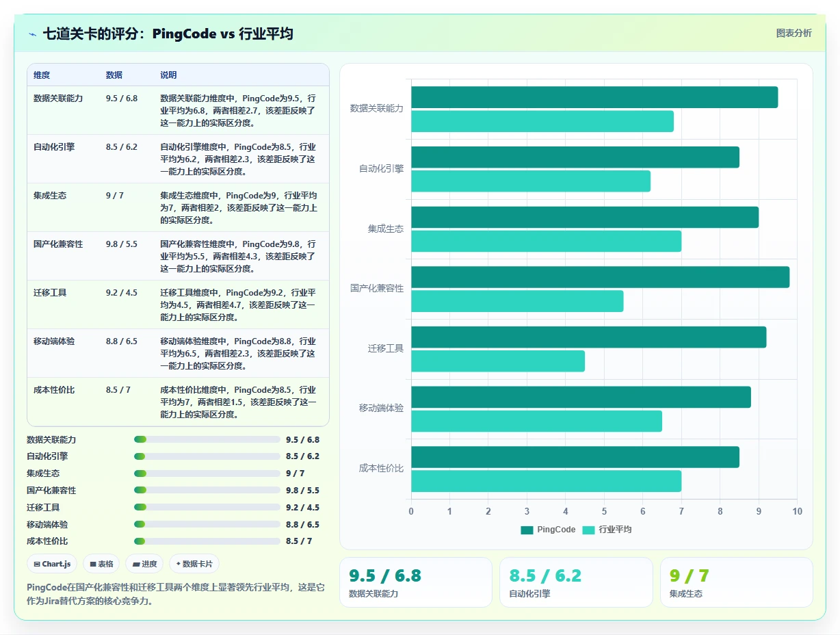Click the x-axis tick value 10
Viewport: 840px width, 635px height.
797,511
